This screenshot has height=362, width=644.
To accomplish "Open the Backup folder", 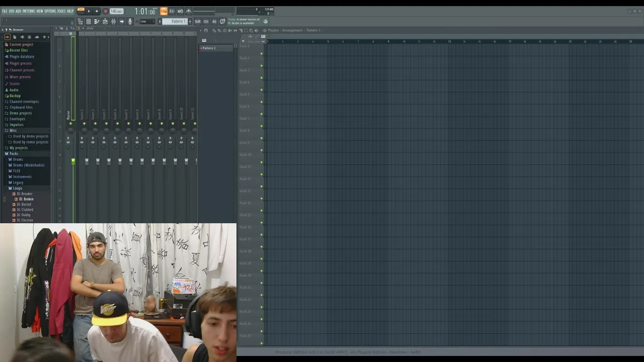I will (15, 96).
